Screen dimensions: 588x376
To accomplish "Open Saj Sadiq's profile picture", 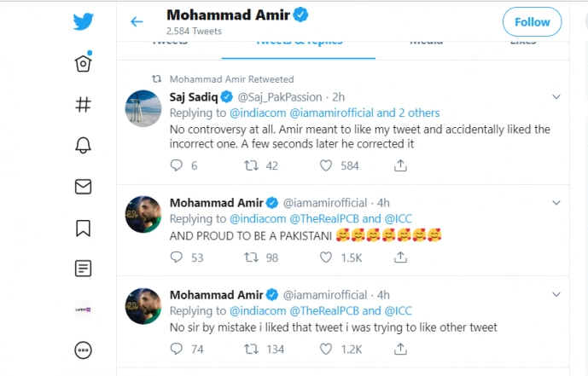I will coord(144,108).
